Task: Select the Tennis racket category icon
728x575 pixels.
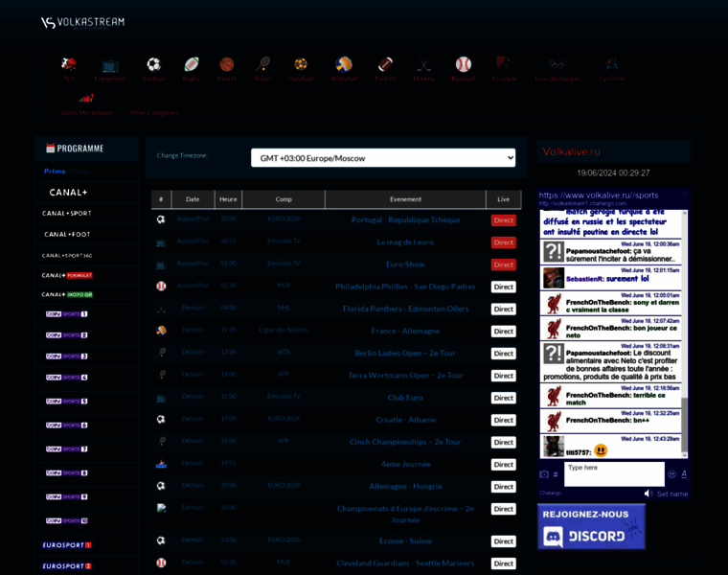Action: 262,64
